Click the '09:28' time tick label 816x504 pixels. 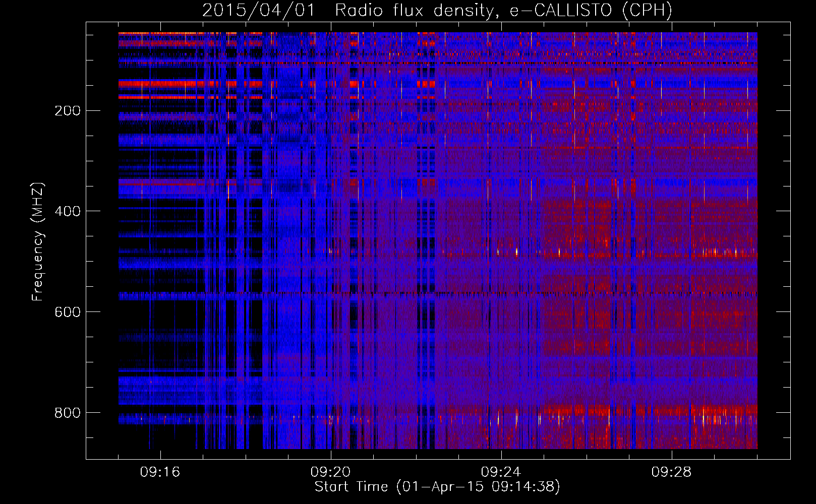click(672, 472)
